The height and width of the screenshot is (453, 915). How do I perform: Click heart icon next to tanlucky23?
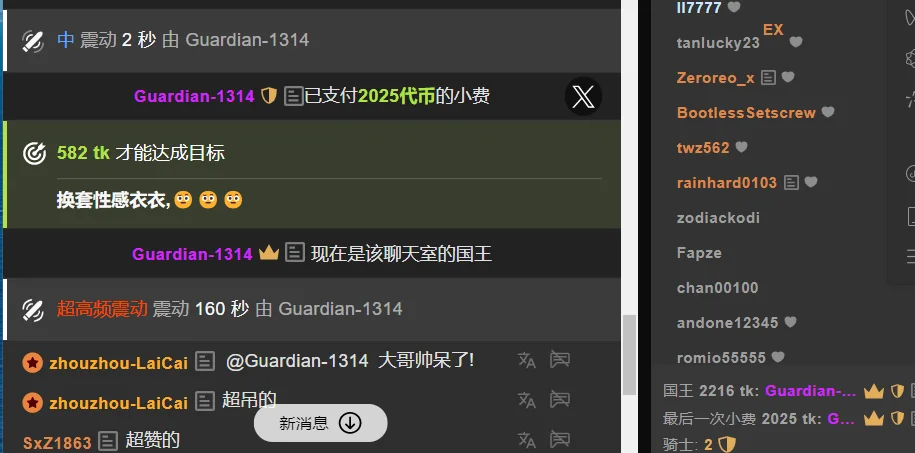point(796,42)
